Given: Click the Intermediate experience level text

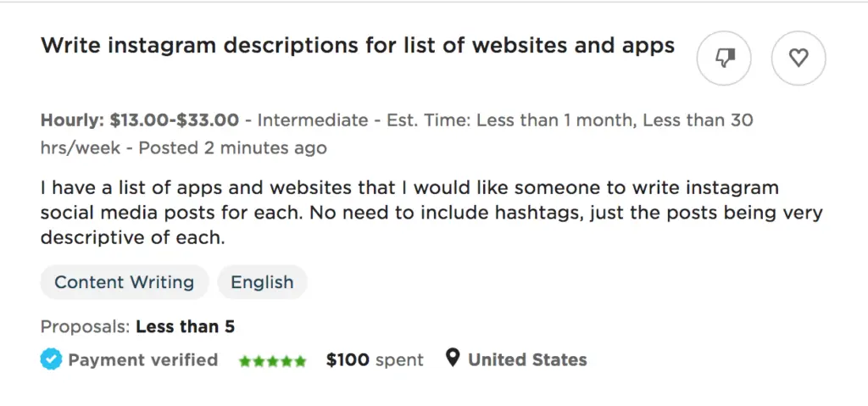Looking at the screenshot, I should pyautogui.click(x=313, y=120).
